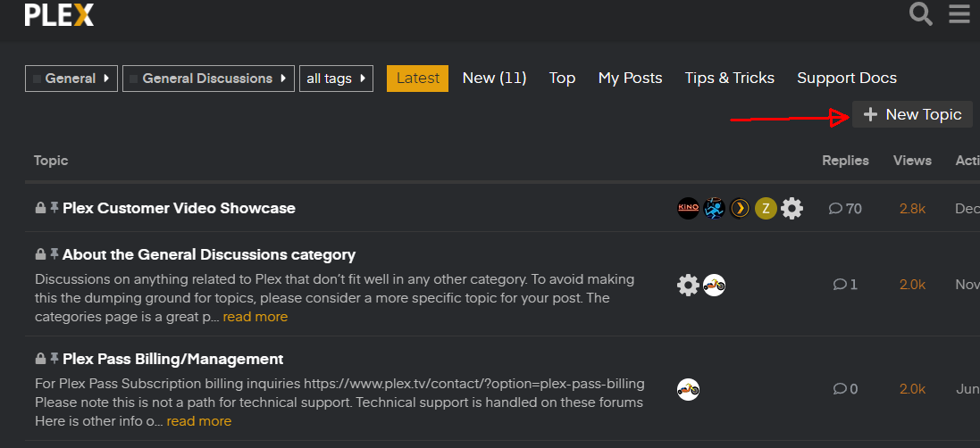Open search with the magnifier icon

tap(921, 14)
